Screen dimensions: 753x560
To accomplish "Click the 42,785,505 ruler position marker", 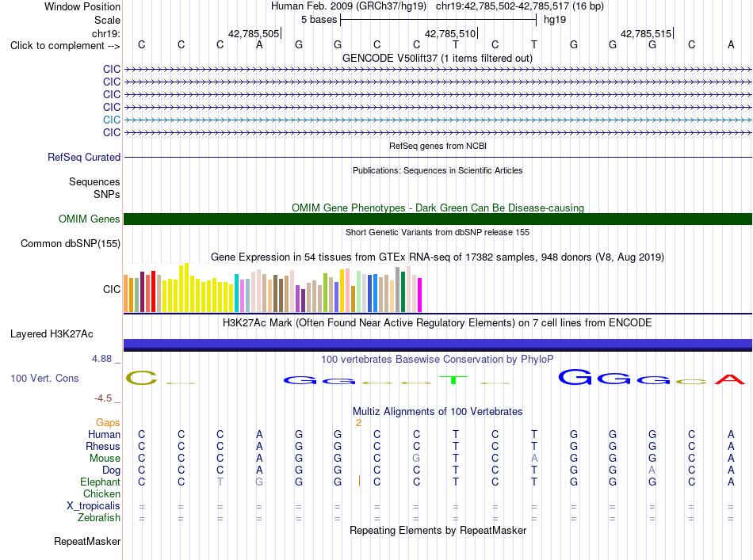I will point(254,33).
